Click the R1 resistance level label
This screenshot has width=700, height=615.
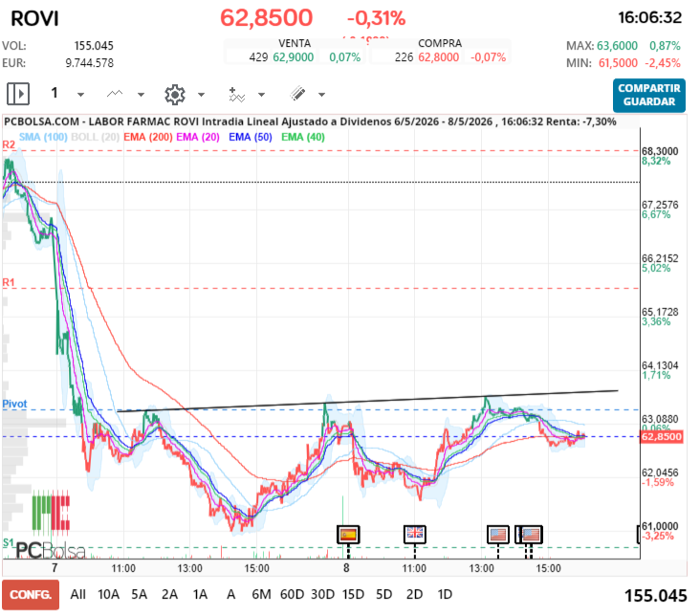(x=9, y=282)
